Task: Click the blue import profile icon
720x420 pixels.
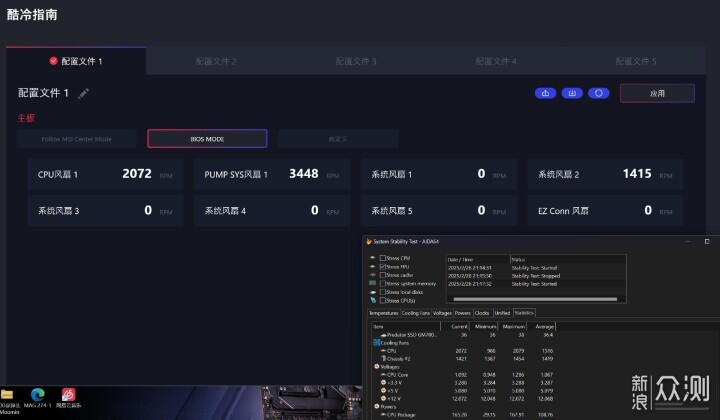Action: tap(572, 93)
